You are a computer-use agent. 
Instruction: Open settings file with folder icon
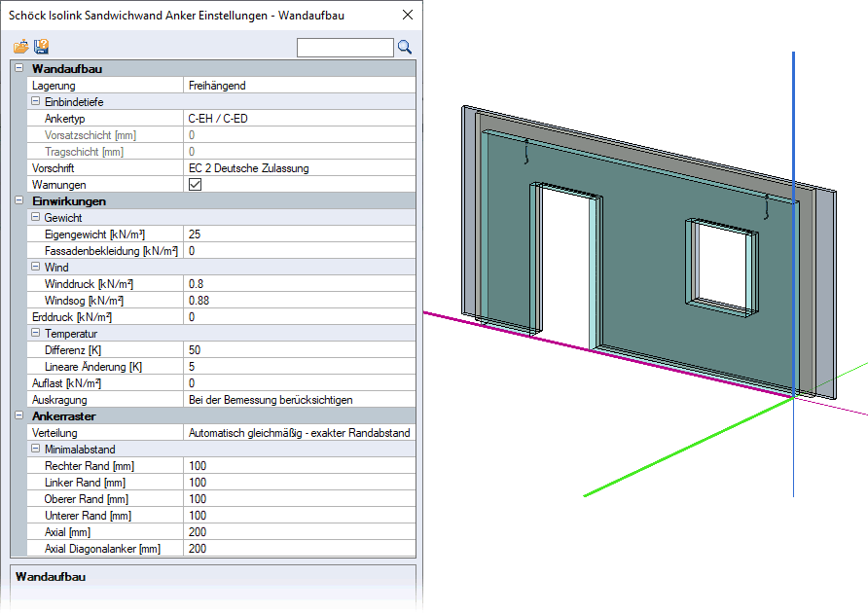21,47
